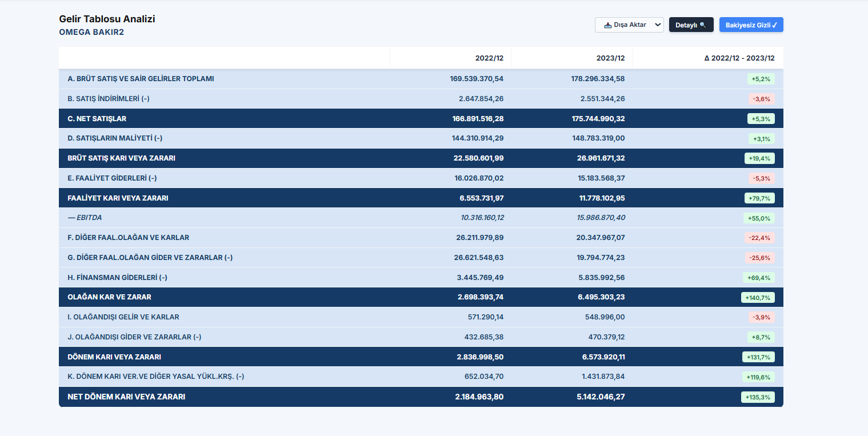This screenshot has width=868, height=436.
Task: Click the +55,0% EBITDA change badge
Action: [x=759, y=218]
